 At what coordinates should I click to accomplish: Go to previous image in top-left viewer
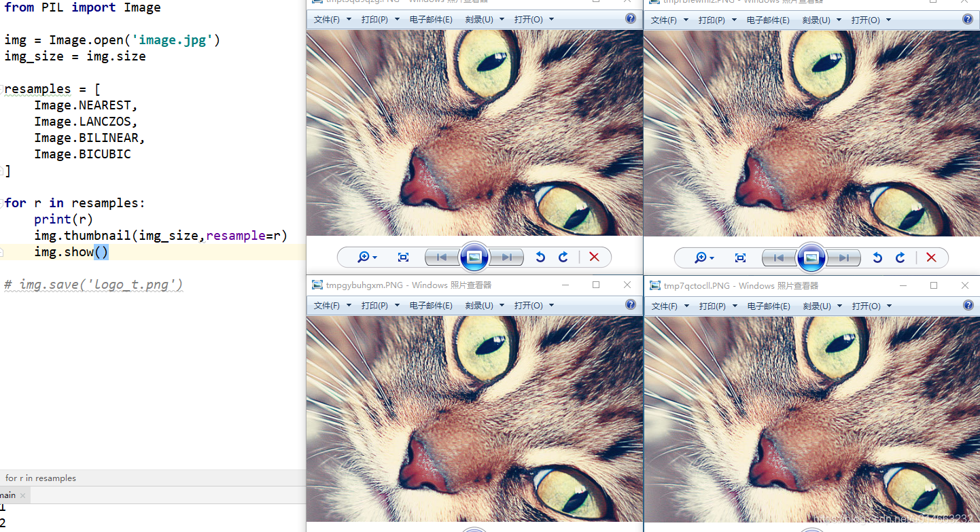pyautogui.click(x=442, y=257)
